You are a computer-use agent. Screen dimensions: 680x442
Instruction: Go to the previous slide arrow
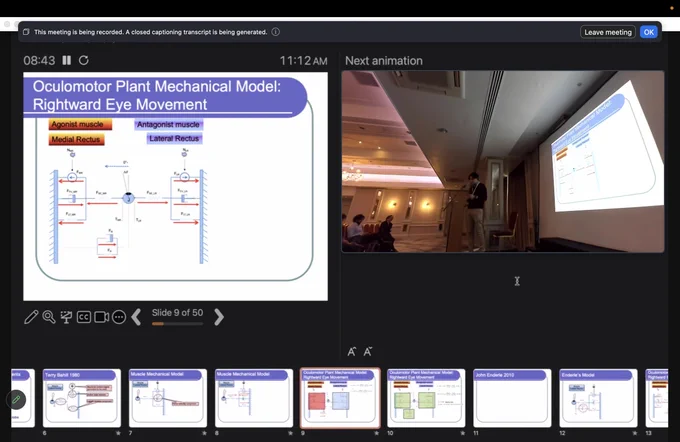tap(136, 317)
